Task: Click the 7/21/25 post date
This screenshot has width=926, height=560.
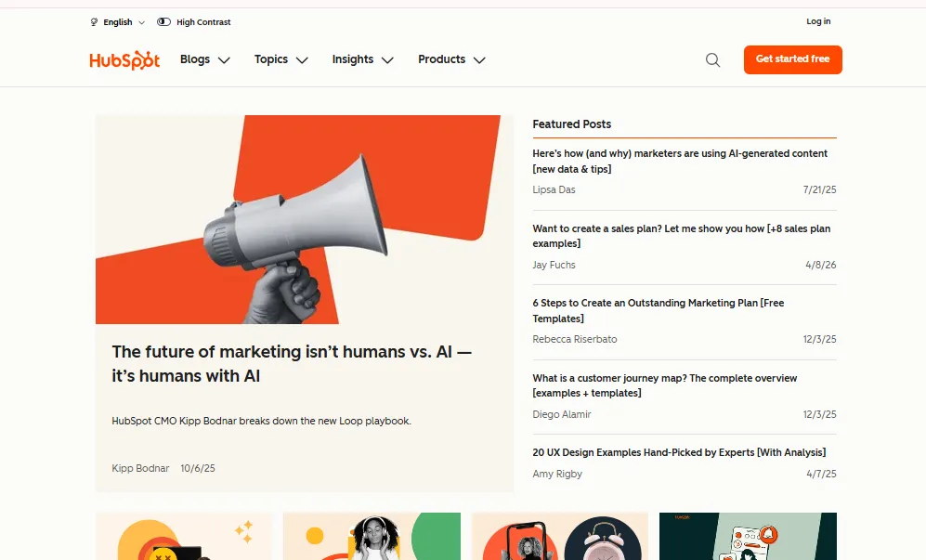Action: (820, 189)
